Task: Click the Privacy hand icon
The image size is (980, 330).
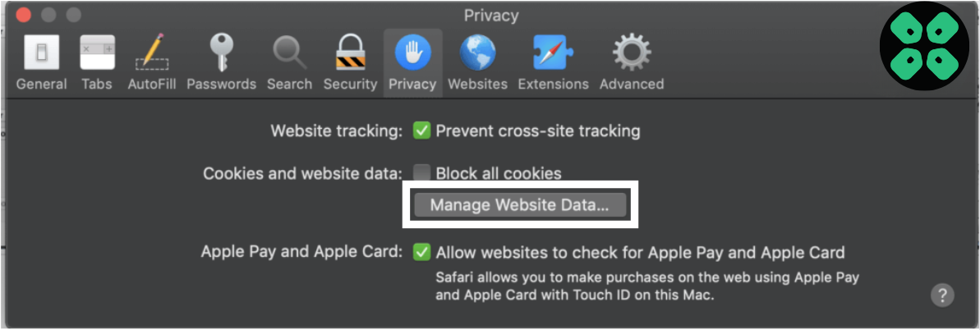Action: pos(412,53)
